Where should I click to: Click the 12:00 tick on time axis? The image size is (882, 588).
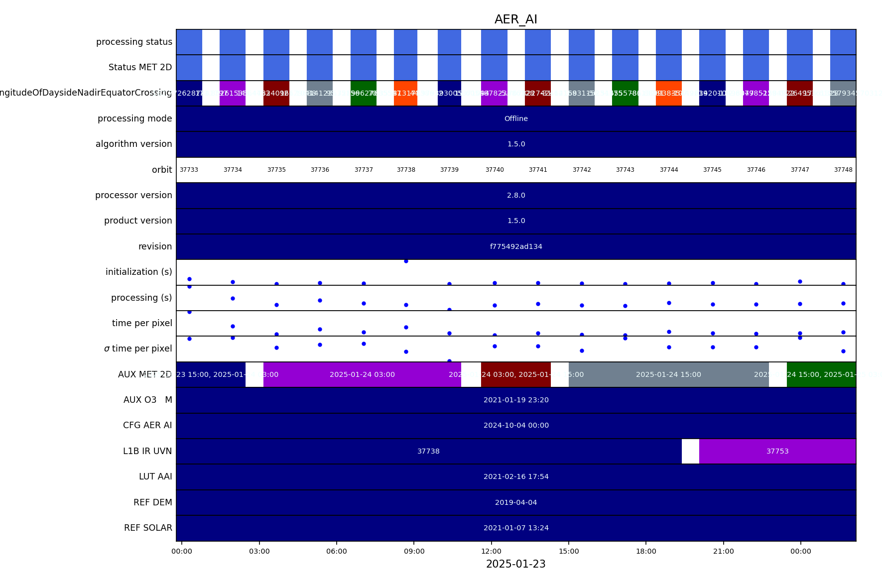491,551
